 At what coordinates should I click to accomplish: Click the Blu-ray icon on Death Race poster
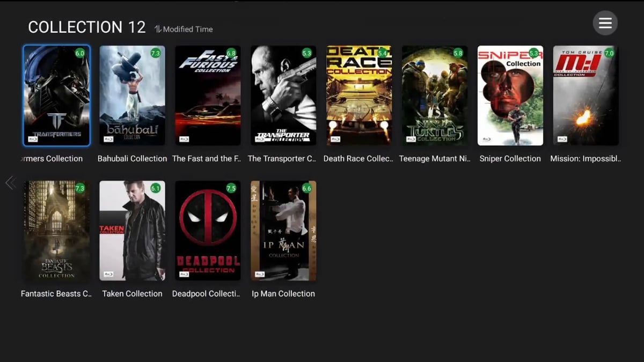336,139
